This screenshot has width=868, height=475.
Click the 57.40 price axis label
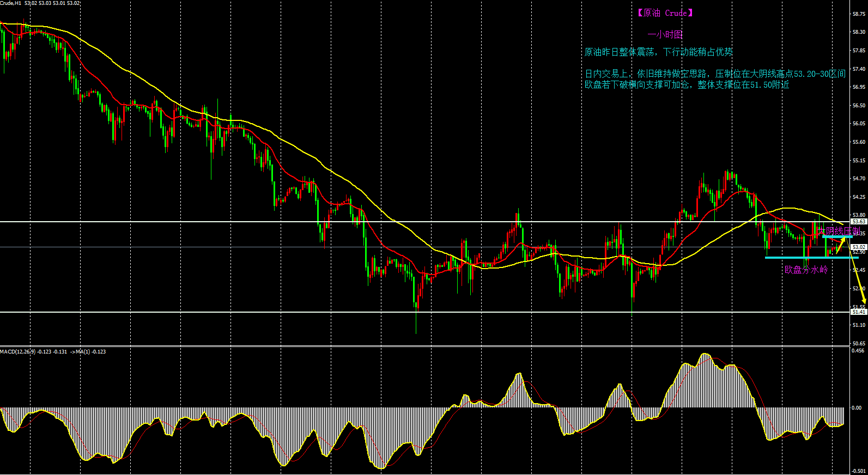859,69
